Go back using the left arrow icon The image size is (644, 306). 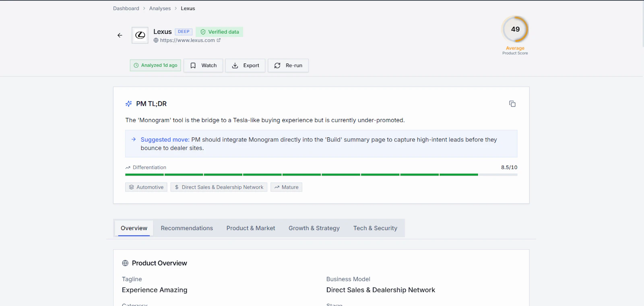[120, 35]
